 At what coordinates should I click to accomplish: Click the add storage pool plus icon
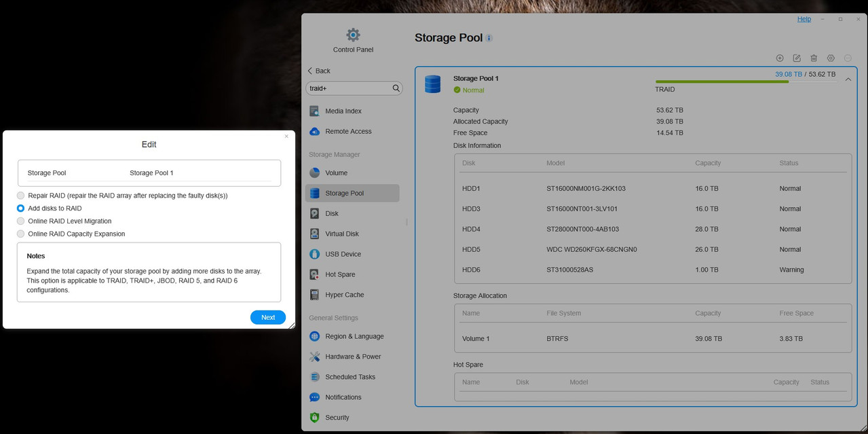780,58
